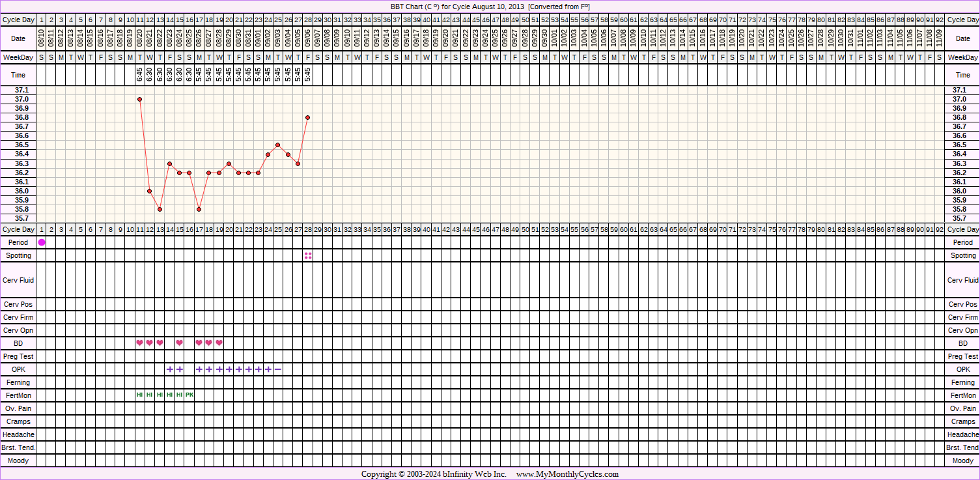Select the 36.8 temperature point on day 28
Viewport: 980px width, 480px height.
(307, 117)
